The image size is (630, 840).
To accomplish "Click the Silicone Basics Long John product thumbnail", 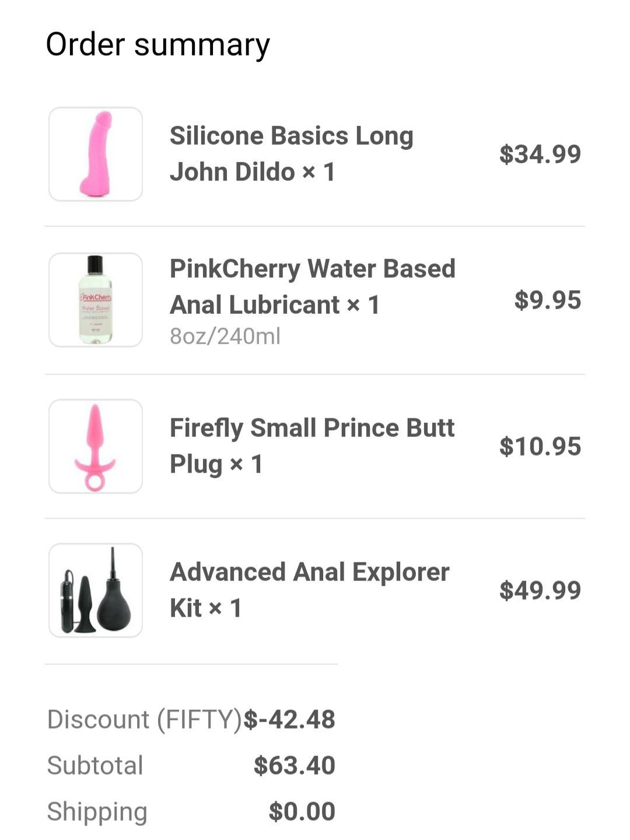I will point(96,154).
